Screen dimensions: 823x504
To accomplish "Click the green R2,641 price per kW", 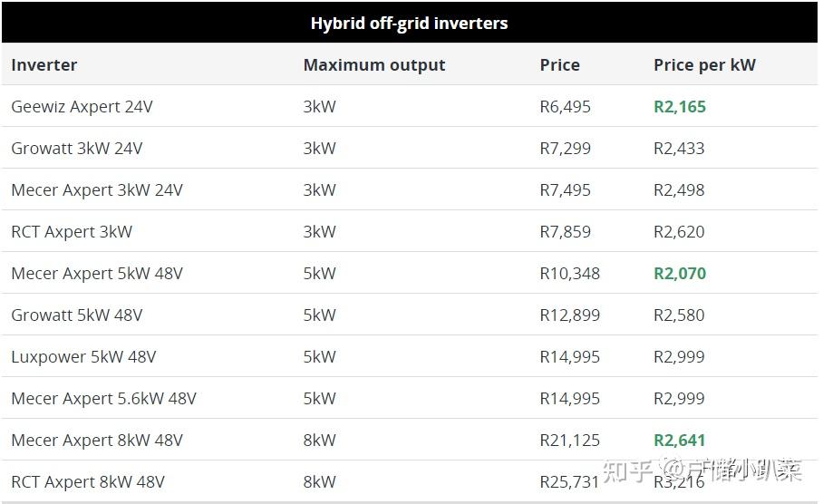I will tap(679, 440).
